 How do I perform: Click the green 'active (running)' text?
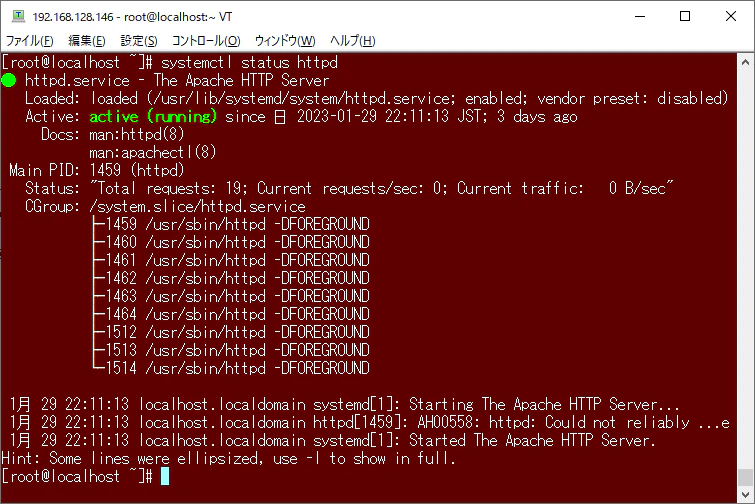(x=153, y=116)
